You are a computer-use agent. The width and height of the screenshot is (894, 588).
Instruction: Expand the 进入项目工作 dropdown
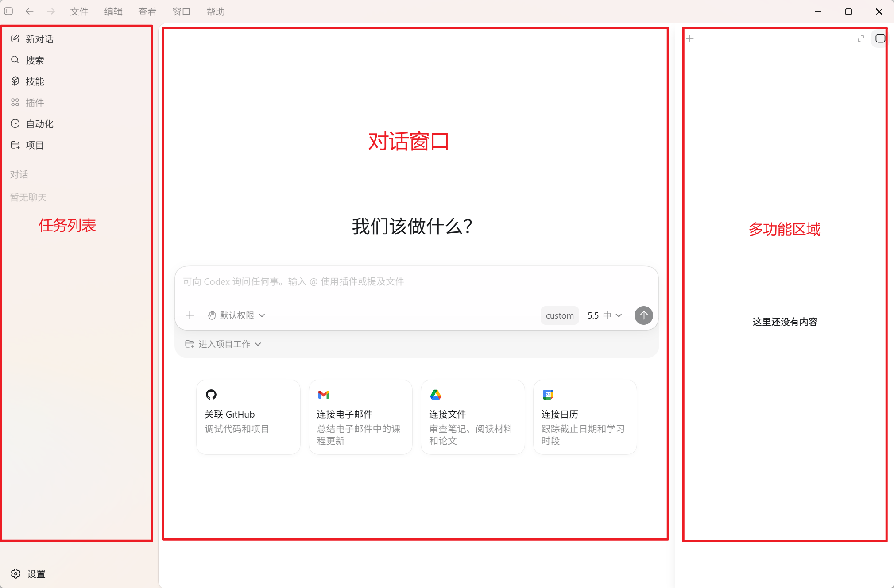223,344
